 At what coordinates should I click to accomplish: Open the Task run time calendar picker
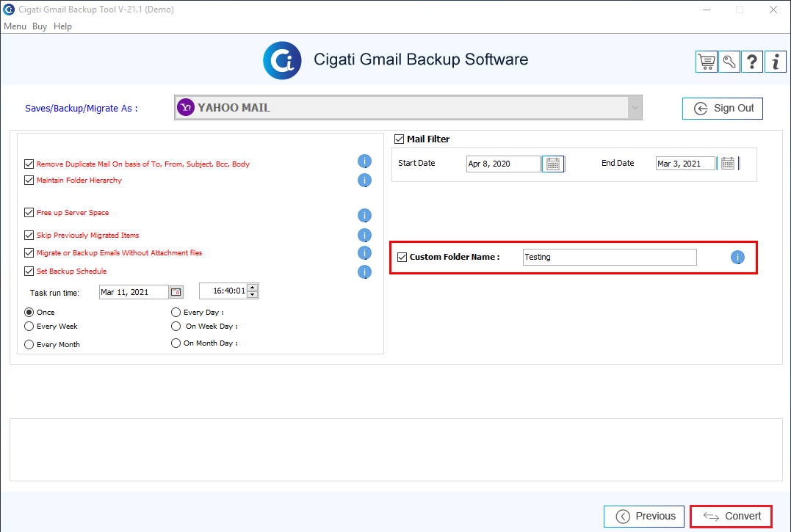coord(176,292)
